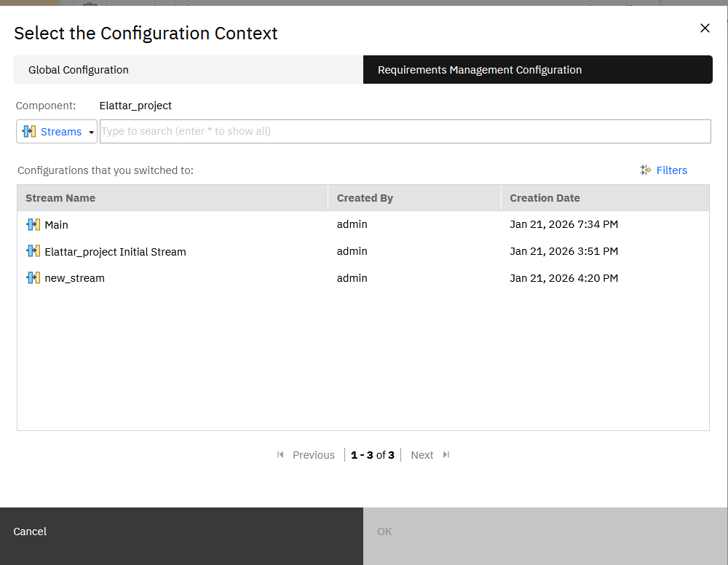Click the X icon to close the dialog
The width and height of the screenshot is (728, 565).
[705, 28]
